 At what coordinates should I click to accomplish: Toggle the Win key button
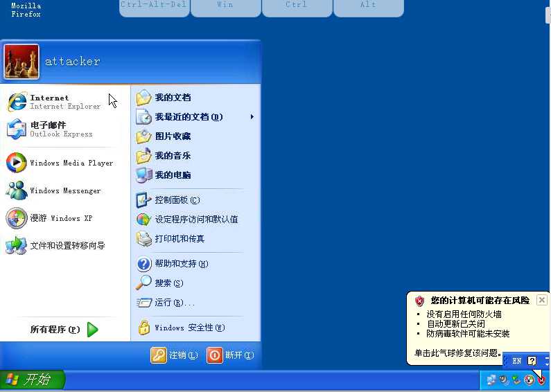point(226,7)
